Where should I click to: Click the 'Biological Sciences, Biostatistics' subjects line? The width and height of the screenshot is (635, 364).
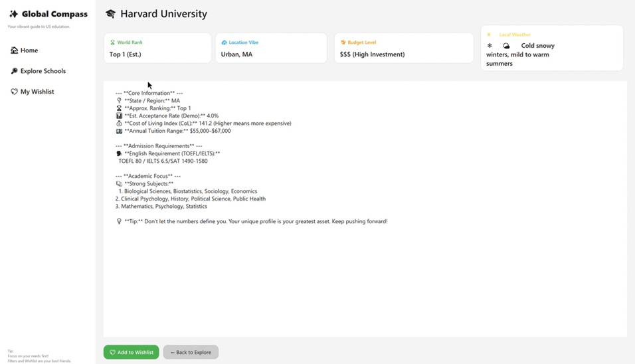[188, 191]
